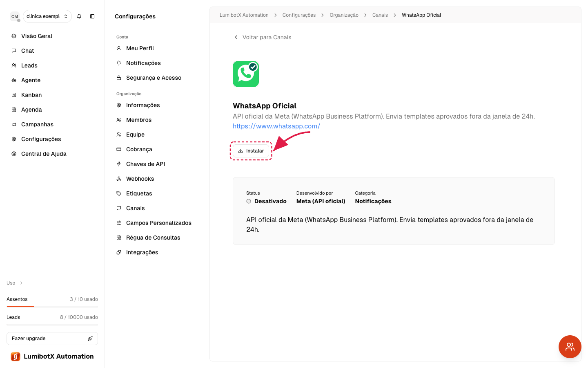Click the Agente robot icon

pos(14,80)
